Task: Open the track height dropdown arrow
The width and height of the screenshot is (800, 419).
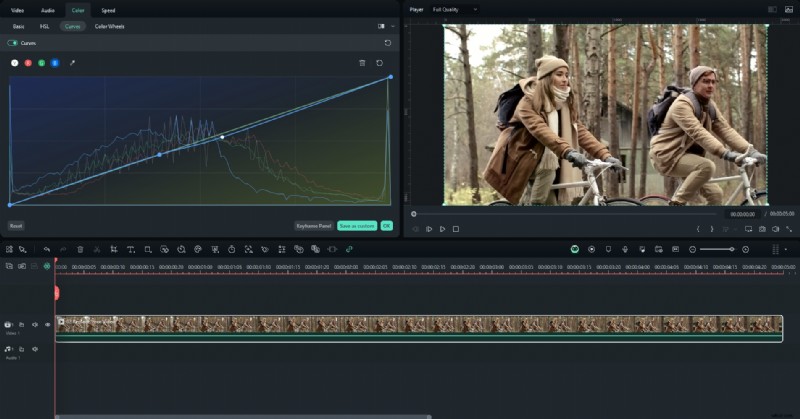Action: pos(786,249)
